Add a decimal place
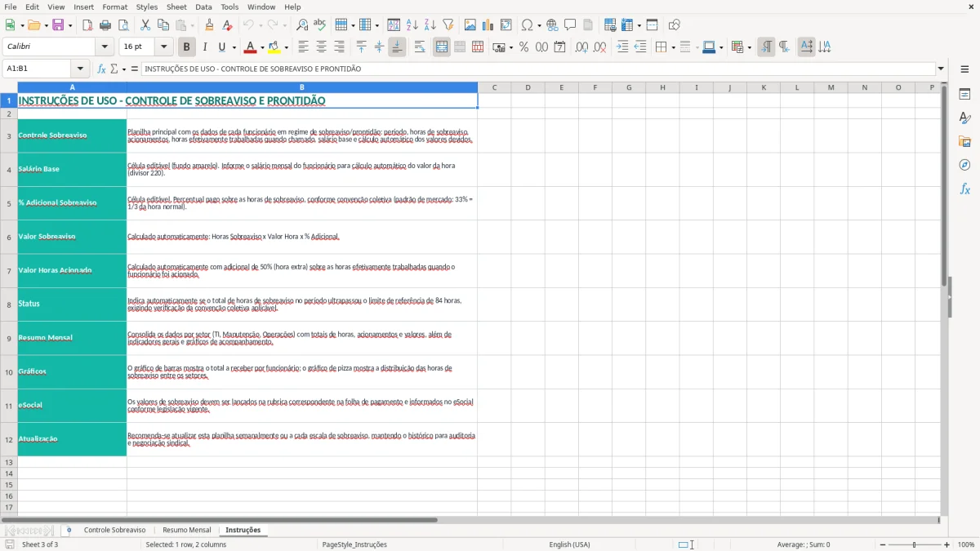 pyautogui.click(x=581, y=47)
